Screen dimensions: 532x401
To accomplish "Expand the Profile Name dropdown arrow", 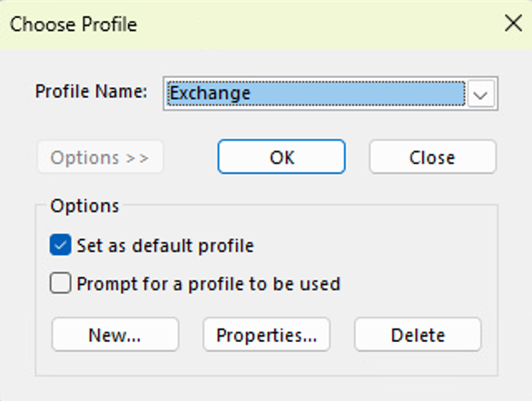I will coord(481,93).
